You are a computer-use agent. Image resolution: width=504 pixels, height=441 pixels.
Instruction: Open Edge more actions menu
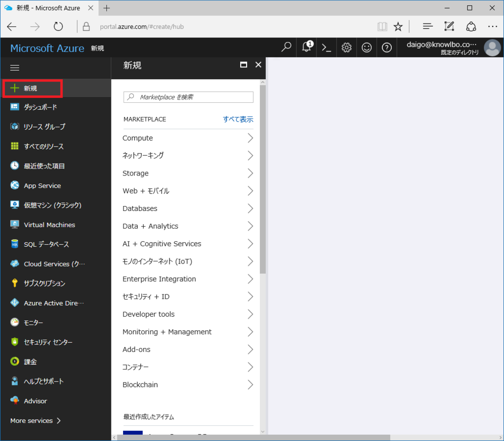[x=492, y=27]
